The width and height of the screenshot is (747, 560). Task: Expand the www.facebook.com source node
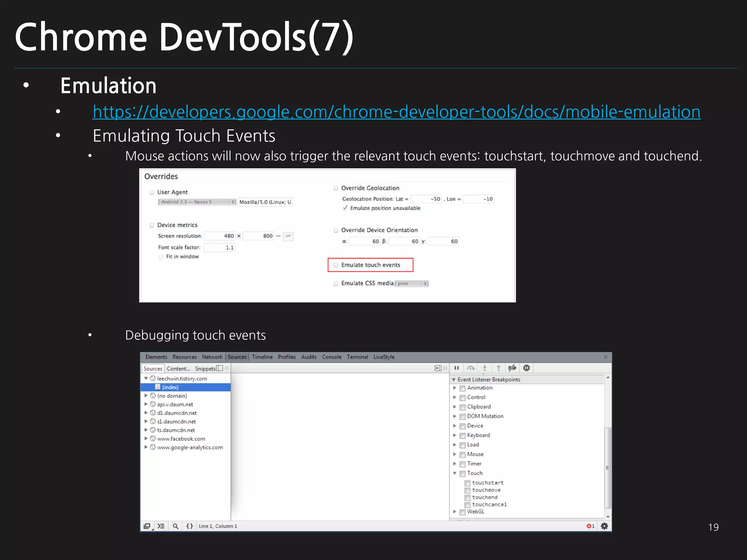pyautogui.click(x=146, y=439)
